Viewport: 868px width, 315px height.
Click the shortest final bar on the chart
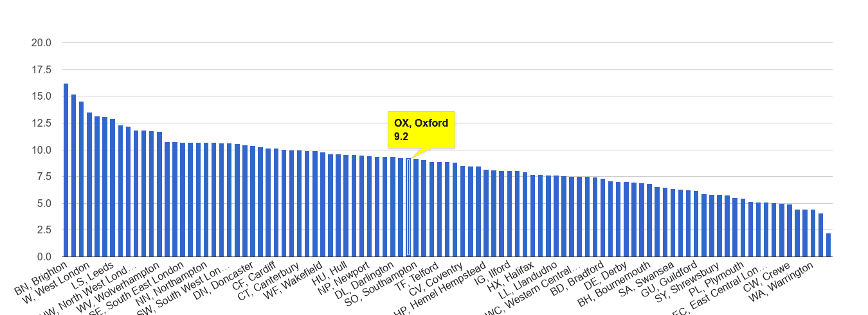(x=829, y=245)
